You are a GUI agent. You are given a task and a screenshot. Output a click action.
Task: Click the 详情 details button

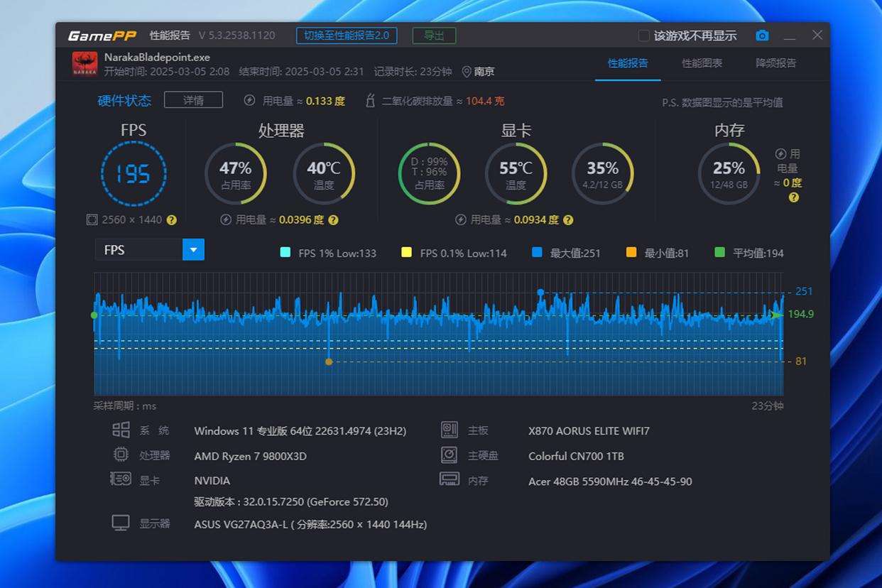tap(193, 100)
